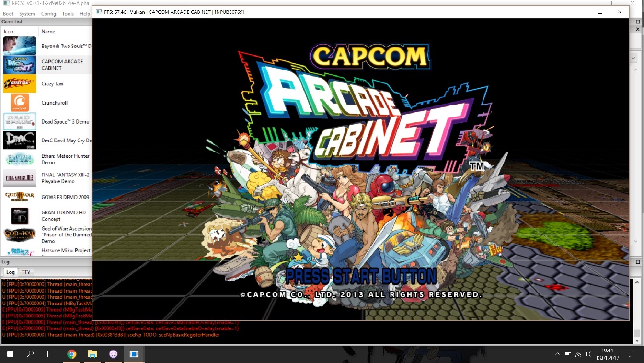Close the Capcom Arcade Cabinet game window

[x=620, y=12]
